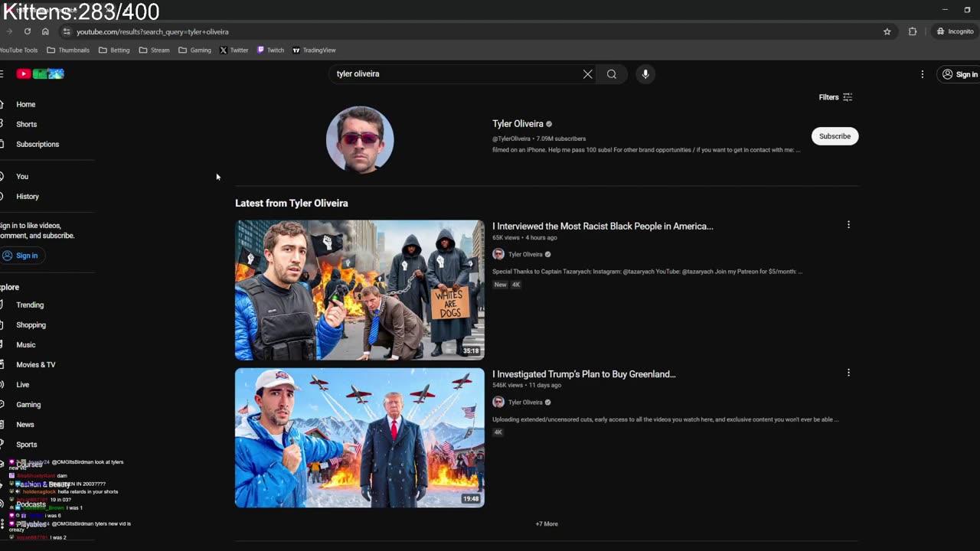The height and width of the screenshot is (551, 980).
Task: Open the Gaming bookmark folder
Action: (194, 50)
